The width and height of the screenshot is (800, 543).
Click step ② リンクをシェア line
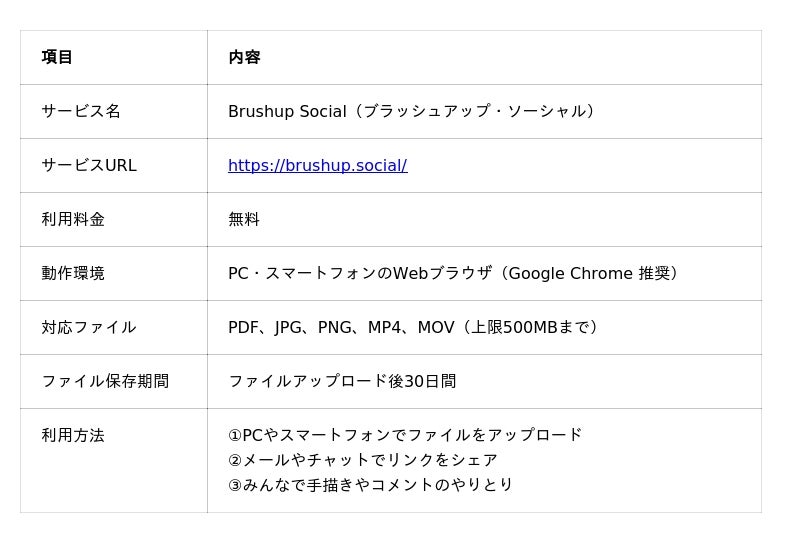pyautogui.click(x=362, y=460)
